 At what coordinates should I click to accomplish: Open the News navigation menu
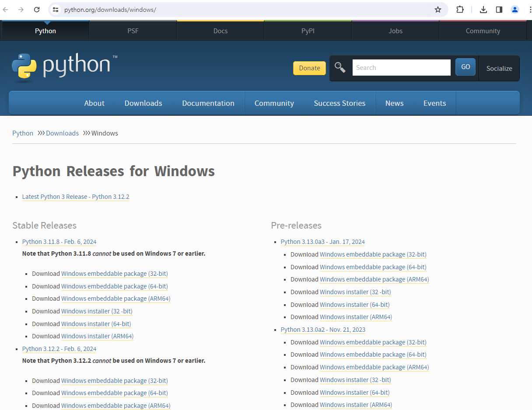[395, 103]
